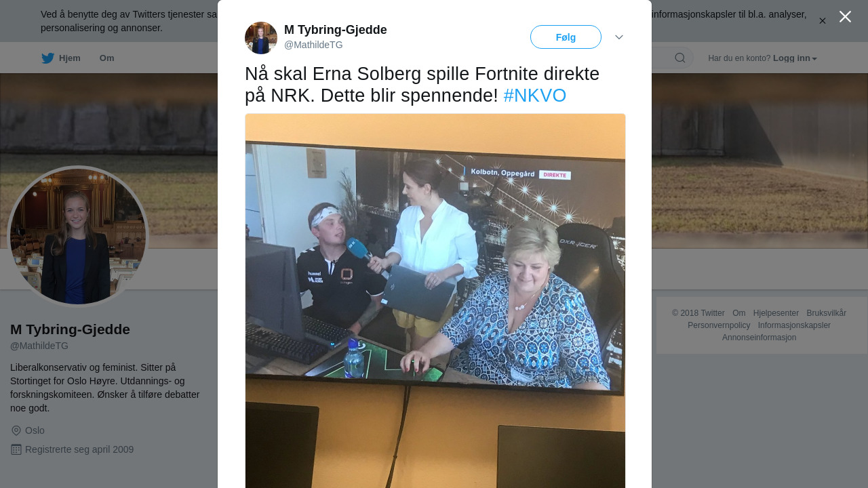Screen dimensions: 868x488
Task: Open the Annonseinformasjon footer link
Action: (x=759, y=338)
